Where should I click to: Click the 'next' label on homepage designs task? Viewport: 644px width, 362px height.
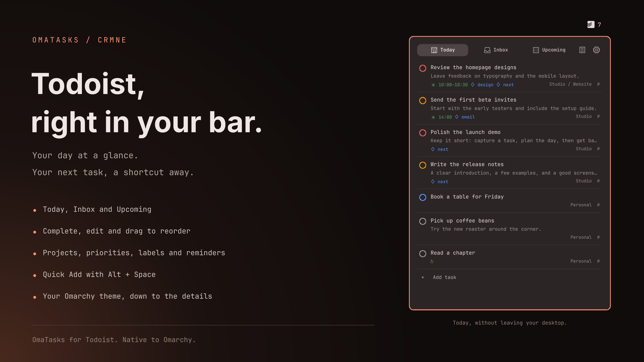click(508, 85)
